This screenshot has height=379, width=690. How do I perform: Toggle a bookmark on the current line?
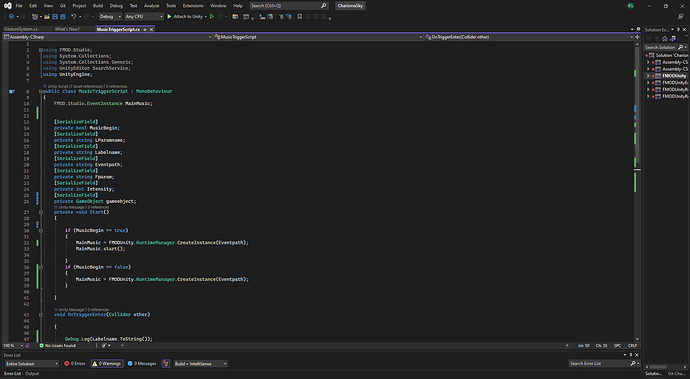[x=300, y=17]
